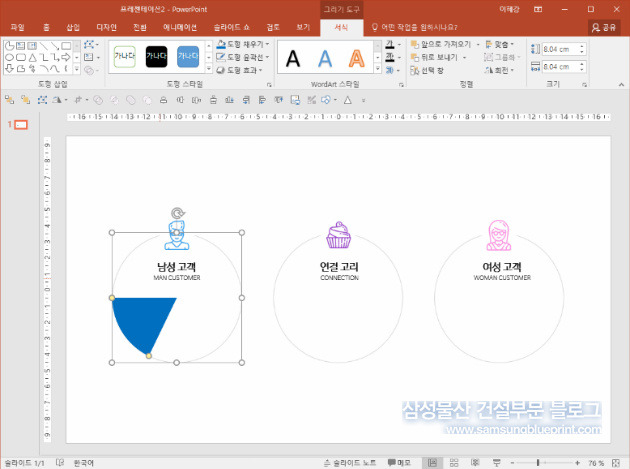Apply the blue A WordArt style

[x=325, y=59]
